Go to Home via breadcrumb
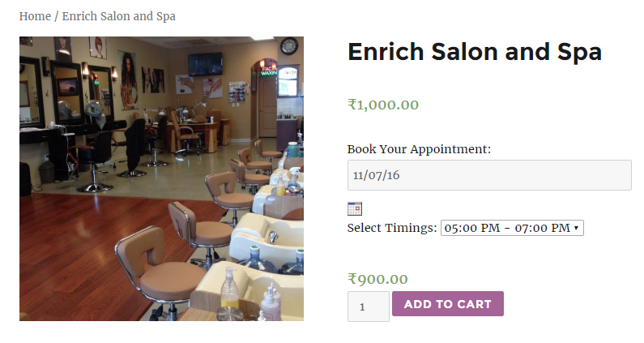Viewport: 644px width, 343px height. [35, 16]
